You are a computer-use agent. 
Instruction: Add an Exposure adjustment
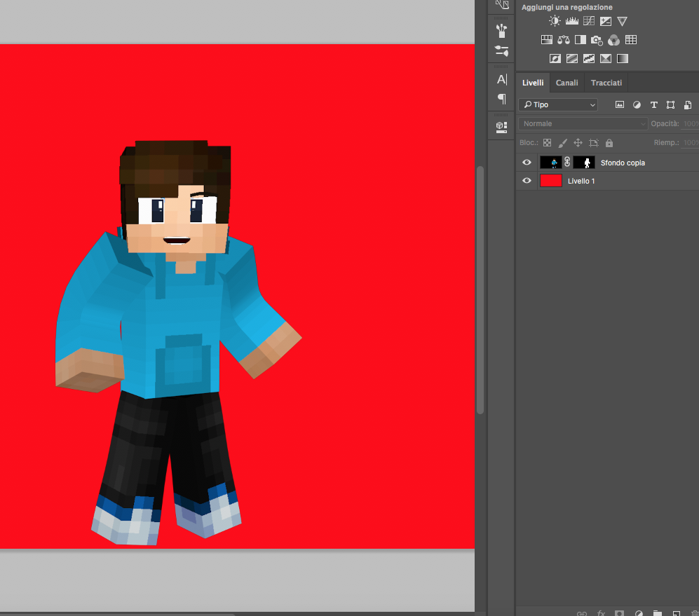coord(605,21)
